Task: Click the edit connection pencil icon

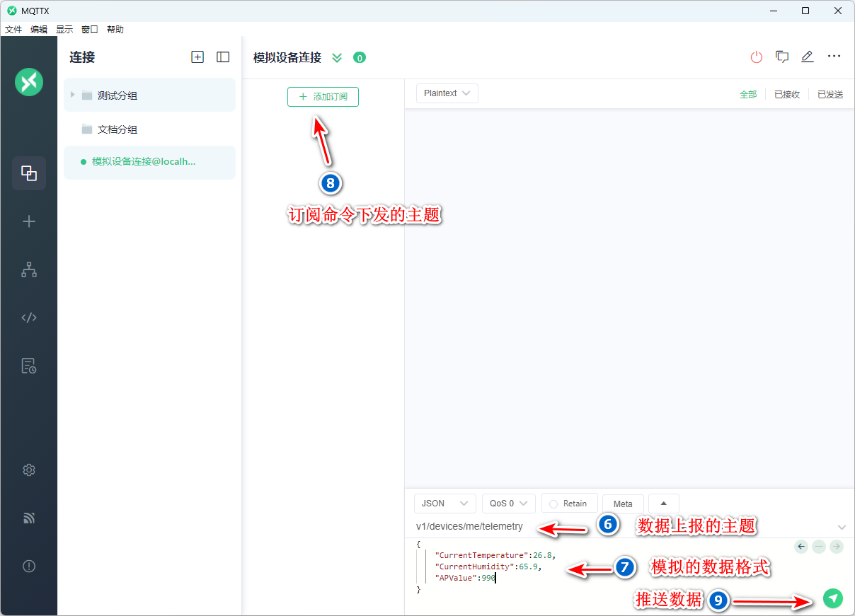Action: click(x=808, y=57)
